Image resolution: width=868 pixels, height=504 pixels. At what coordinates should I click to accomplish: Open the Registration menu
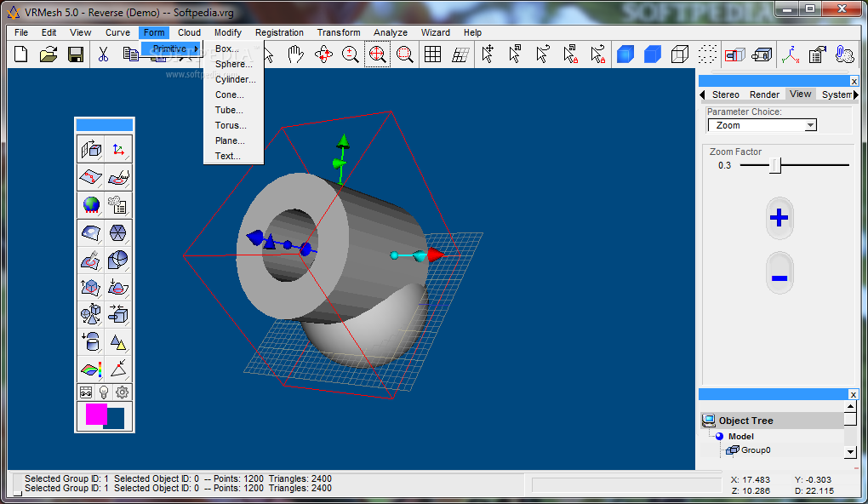[280, 32]
